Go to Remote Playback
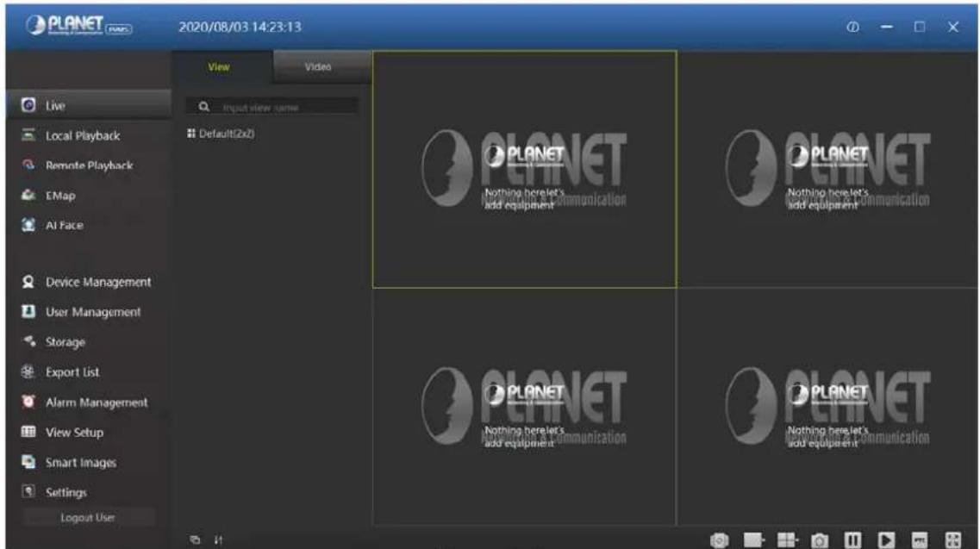The image size is (980, 549). (89, 165)
